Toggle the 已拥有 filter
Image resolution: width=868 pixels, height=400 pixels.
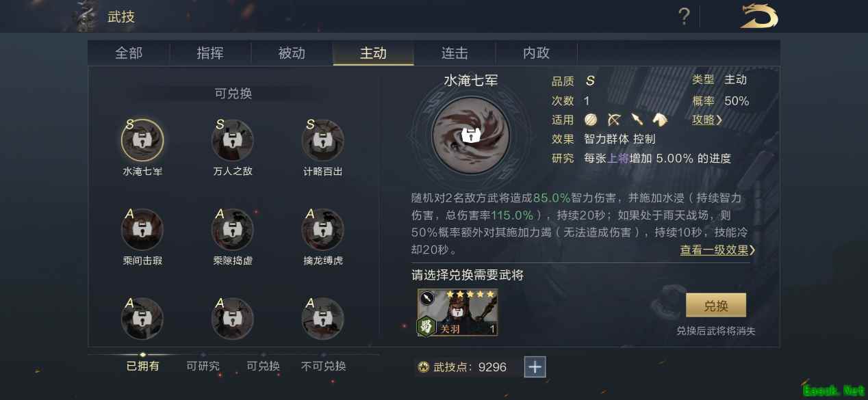[x=143, y=366]
